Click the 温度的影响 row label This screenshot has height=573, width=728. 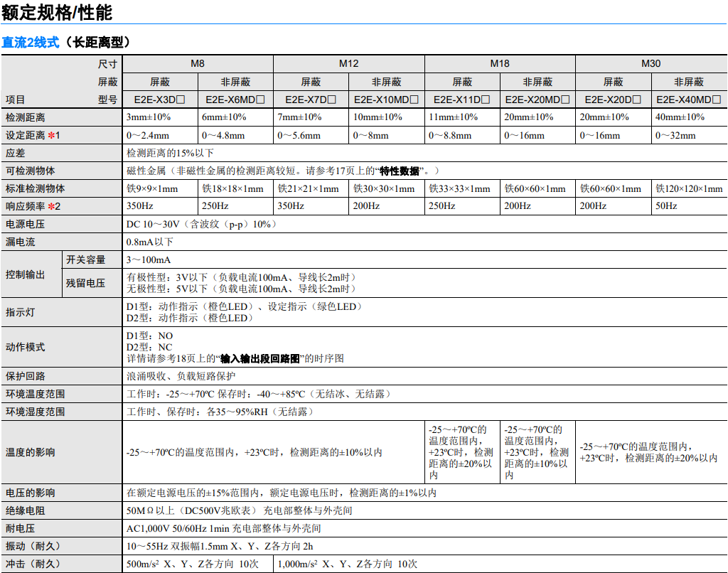(x=30, y=452)
